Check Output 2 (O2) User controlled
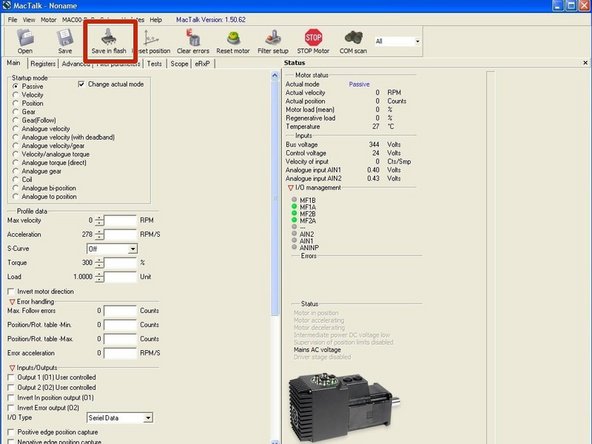The height and width of the screenshot is (444, 592). 11,387
